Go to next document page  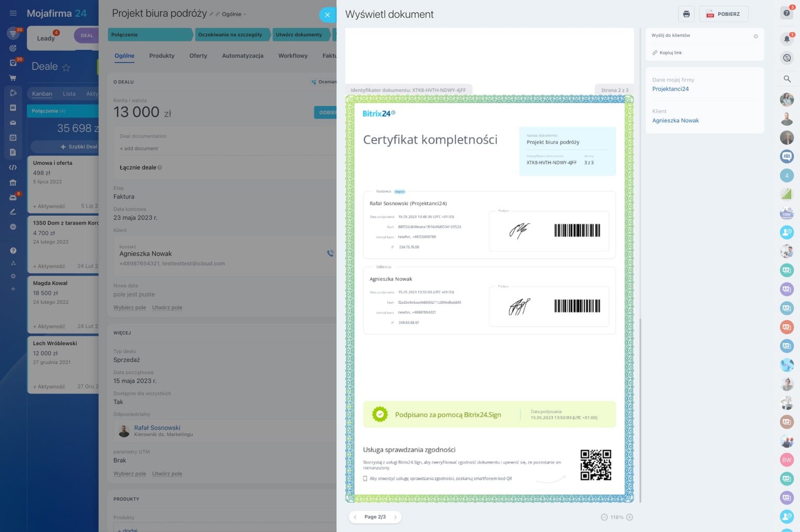(395, 517)
